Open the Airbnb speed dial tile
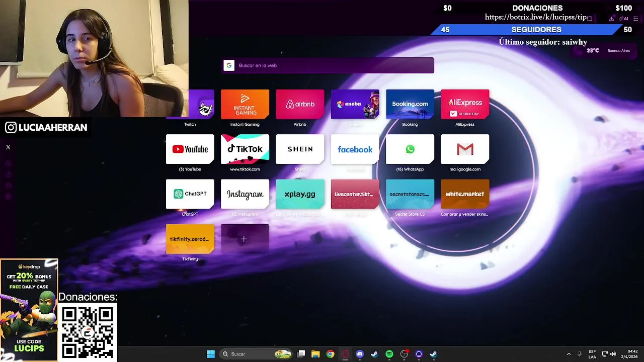Viewport: 644px width, 362px height. point(300,104)
